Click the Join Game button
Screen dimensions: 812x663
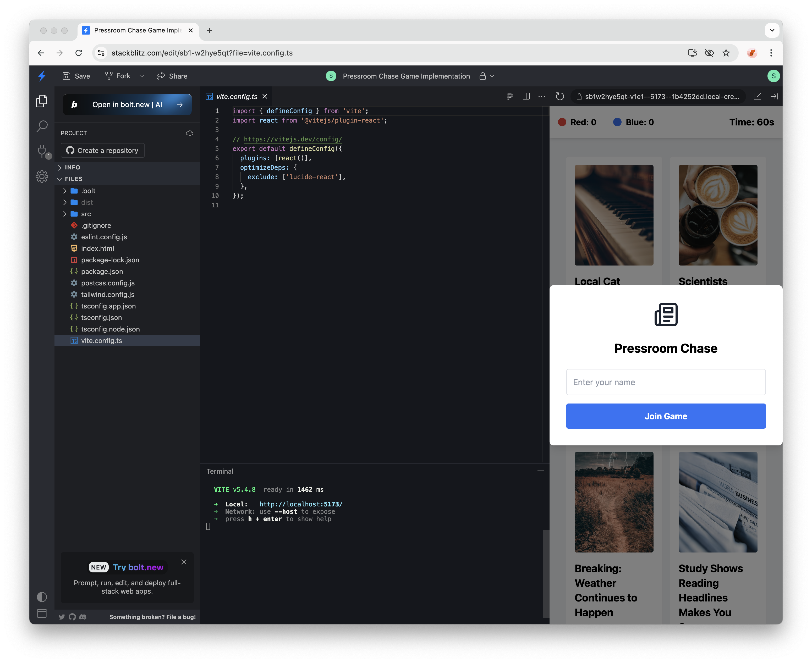pos(665,416)
